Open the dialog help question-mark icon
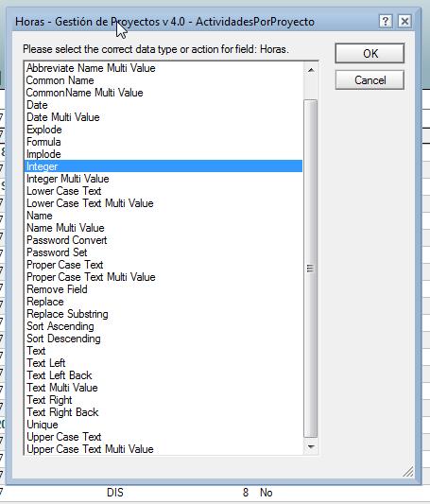 click(x=385, y=22)
